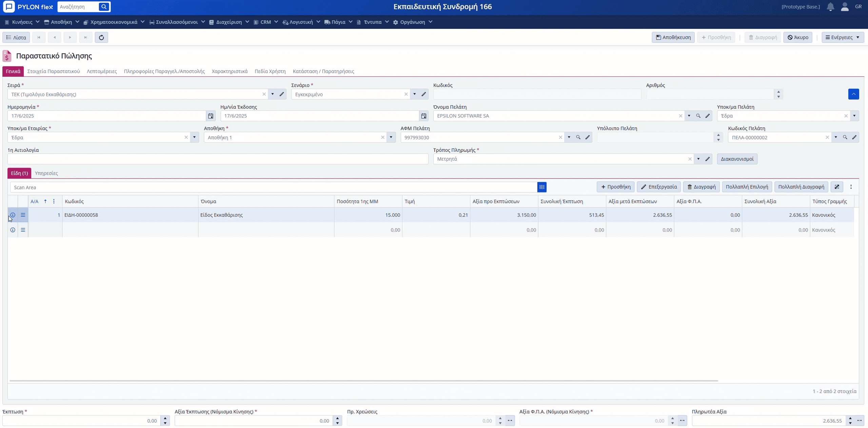The image size is (868, 428).
Task: Open calendar for Ημ/νία Έκδοσης field
Action: click(424, 116)
